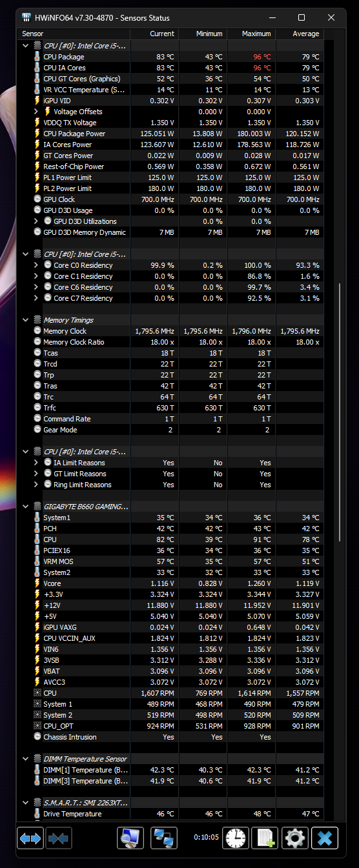Click the circle icon beside GPU Clock
359x868 pixels.
[37, 199]
